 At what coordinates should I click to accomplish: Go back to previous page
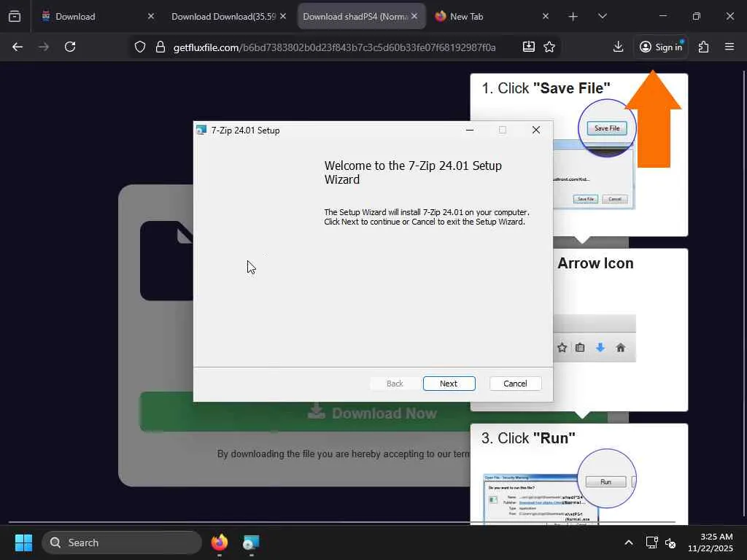pos(18,47)
